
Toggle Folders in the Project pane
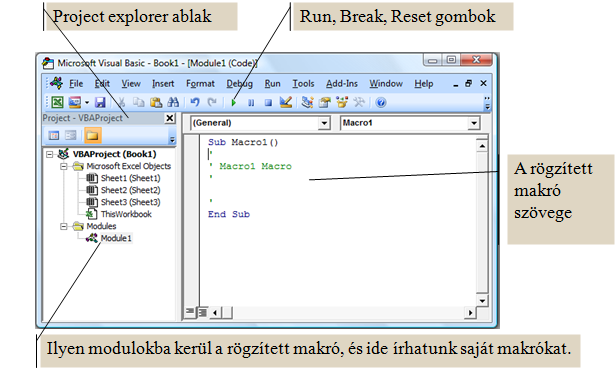[93, 136]
